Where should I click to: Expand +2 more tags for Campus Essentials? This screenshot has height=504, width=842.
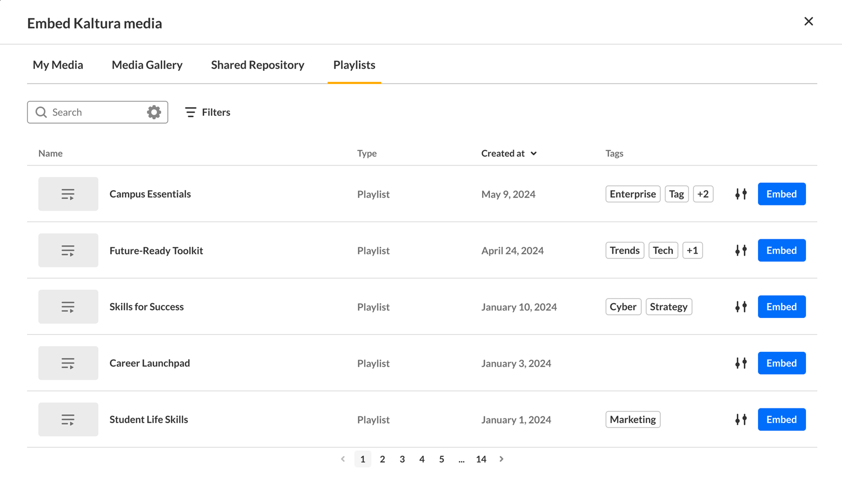tap(702, 194)
